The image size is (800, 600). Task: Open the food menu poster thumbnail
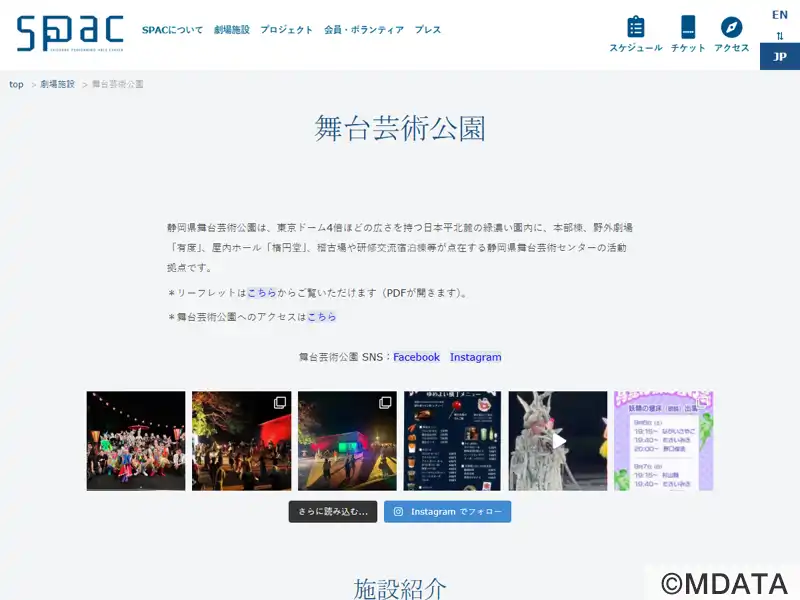pos(453,441)
